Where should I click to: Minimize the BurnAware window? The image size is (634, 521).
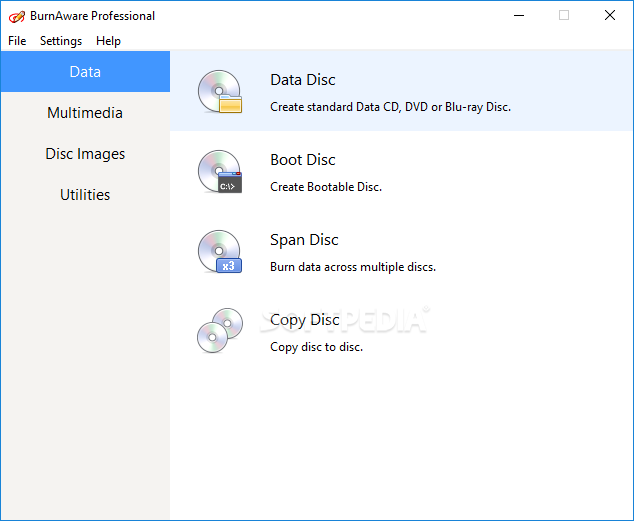(x=519, y=16)
